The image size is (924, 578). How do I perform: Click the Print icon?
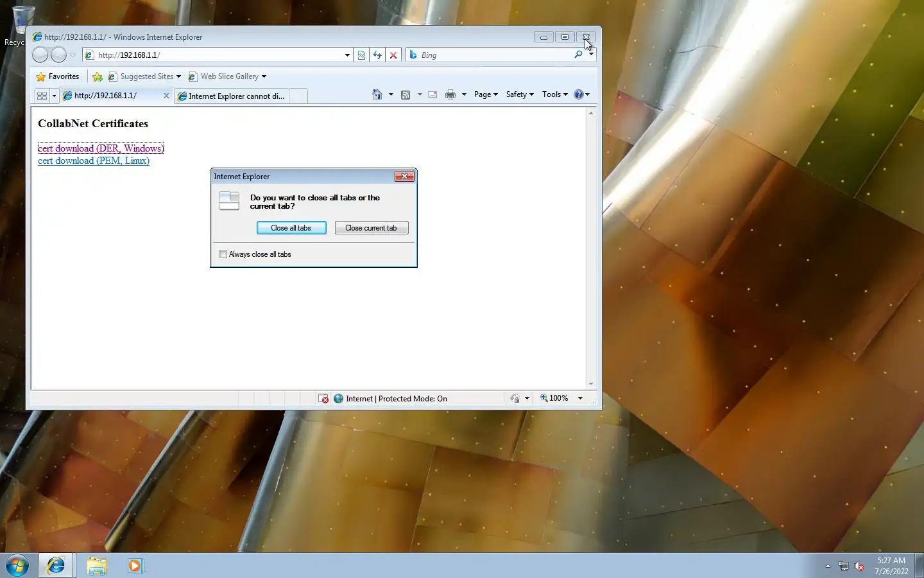[450, 94]
